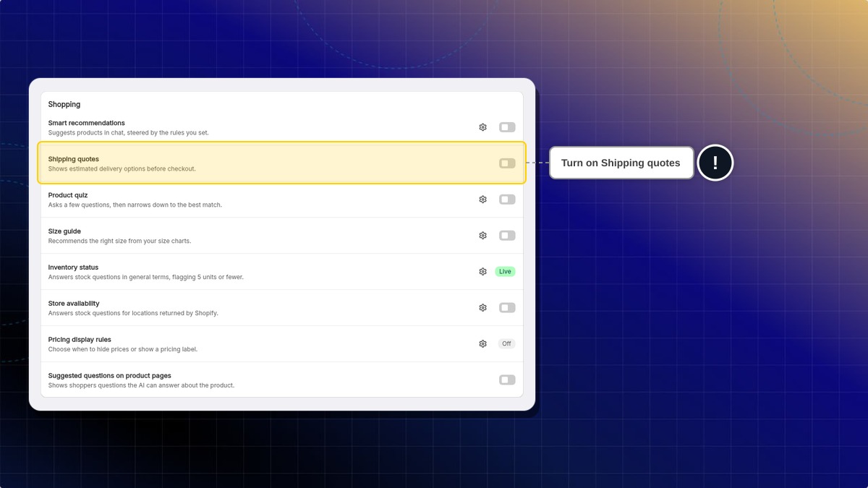The width and height of the screenshot is (868, 488).
Task: Click the Product quiz title
Action: point(68,195)
